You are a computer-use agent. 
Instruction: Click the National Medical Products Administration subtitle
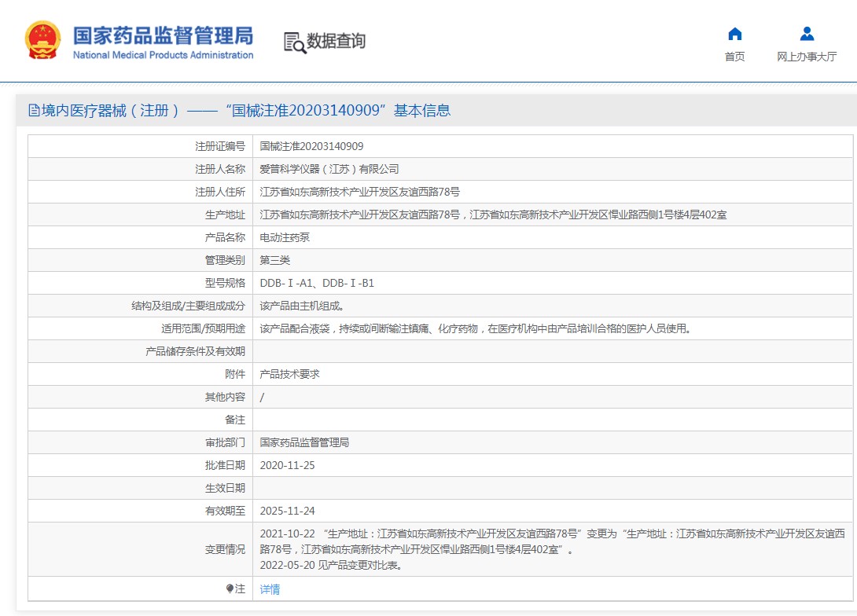163,55
